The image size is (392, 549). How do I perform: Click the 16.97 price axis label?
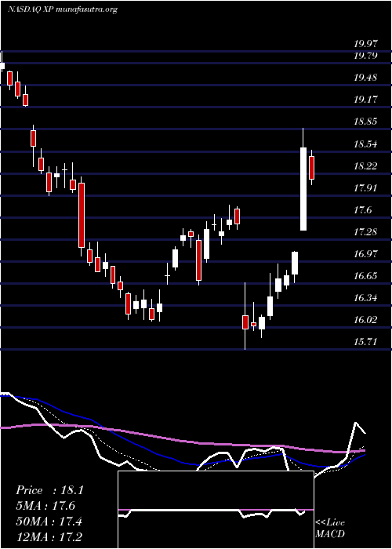click(x=366, y=254)
